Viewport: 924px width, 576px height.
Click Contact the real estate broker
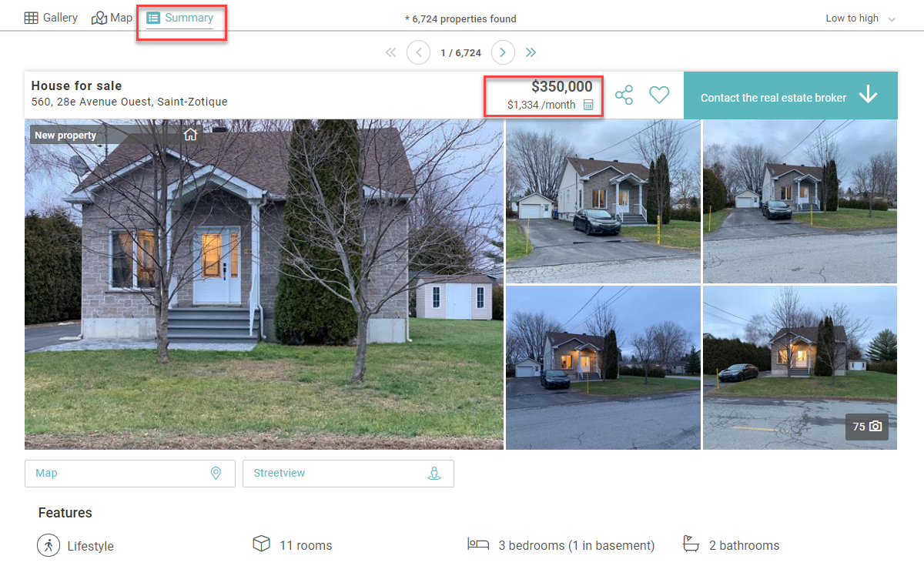point(791,95)
